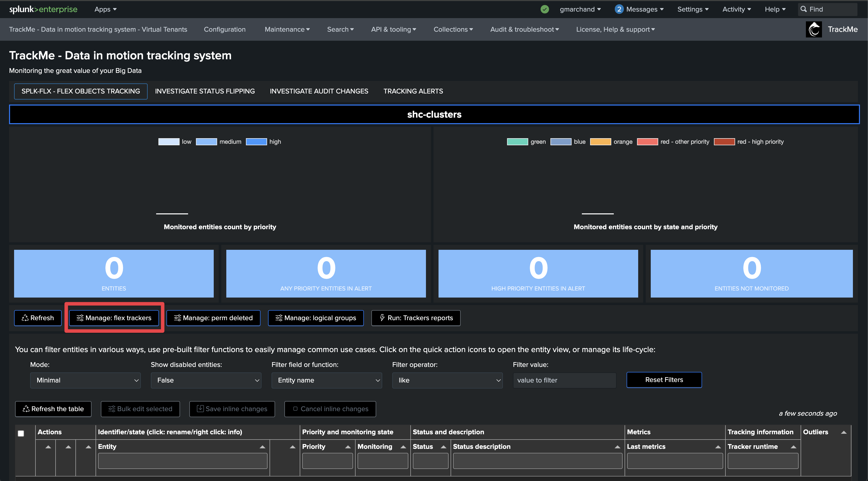This screenshot has width=868, height=481.
Task: Click the green health status check icon
Action: coord(545,9)
